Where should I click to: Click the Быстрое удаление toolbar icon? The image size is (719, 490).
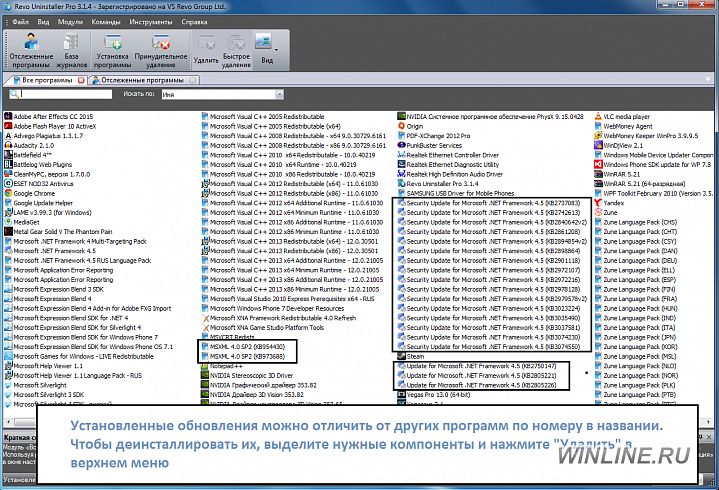(x=236, y=49)
